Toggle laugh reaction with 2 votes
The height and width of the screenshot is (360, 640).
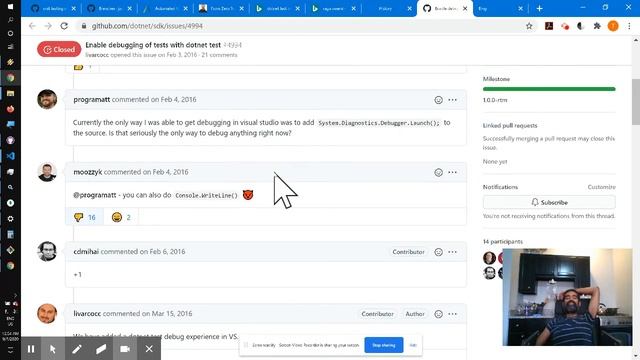coord(121,217)
